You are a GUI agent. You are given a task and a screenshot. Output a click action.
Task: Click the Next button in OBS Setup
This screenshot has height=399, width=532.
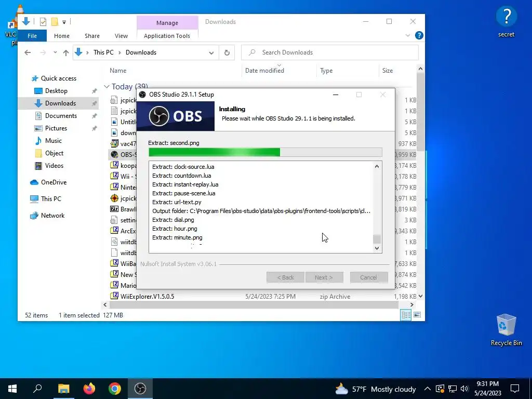tap(324, 277)
